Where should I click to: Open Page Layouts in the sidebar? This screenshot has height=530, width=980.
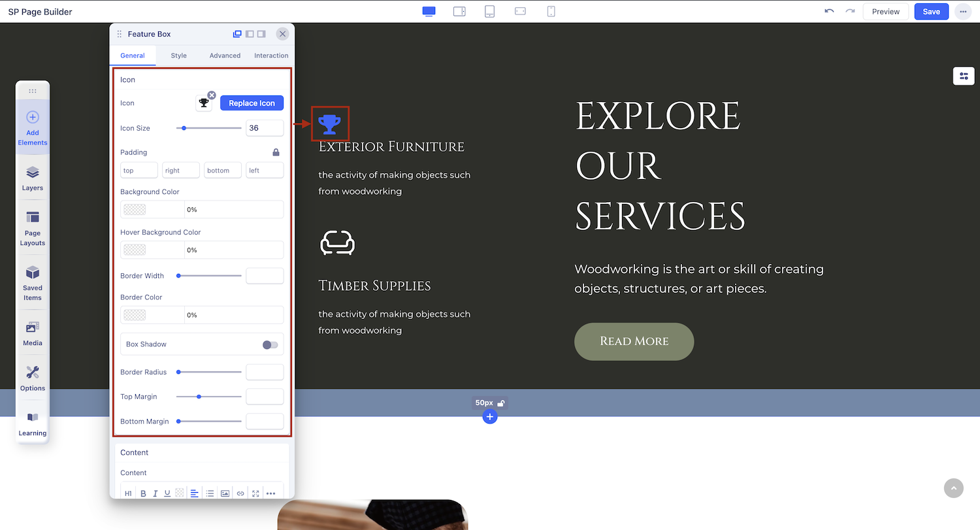(33, 227)
